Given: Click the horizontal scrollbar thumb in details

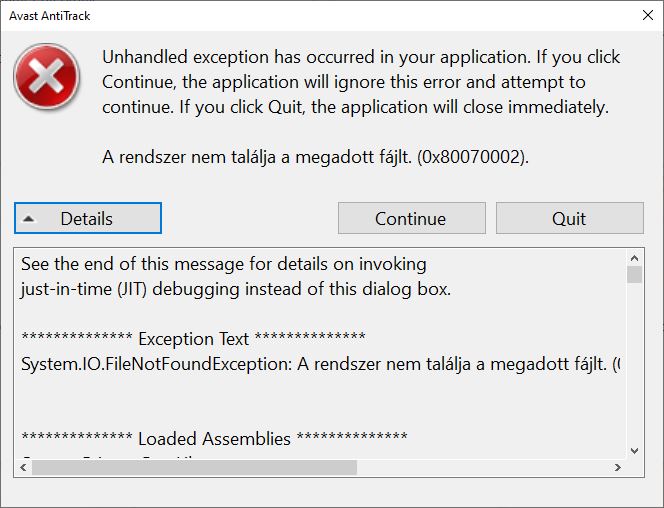Looking at the screenshot, I should pyautogui.click(x=194, y=467).
